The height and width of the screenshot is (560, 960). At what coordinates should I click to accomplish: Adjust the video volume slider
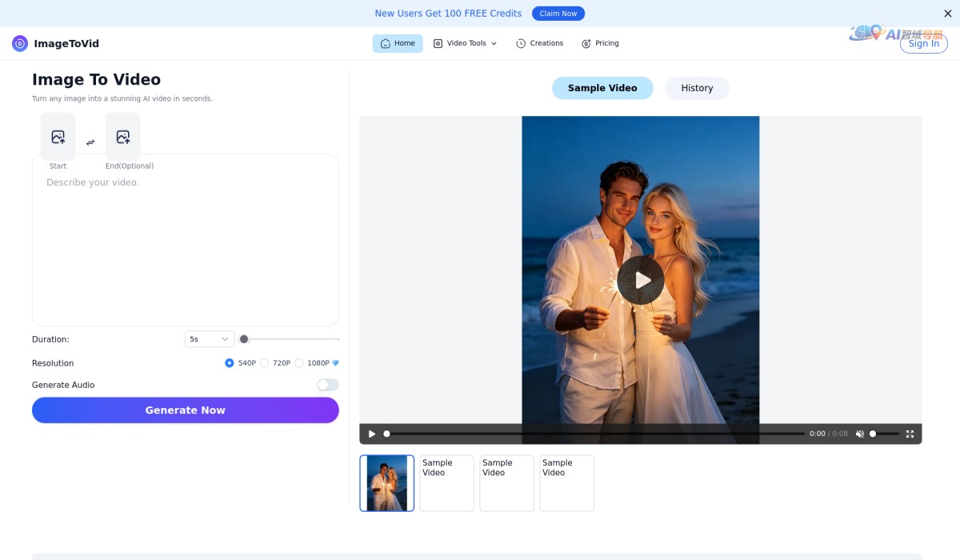coord(884,434)
